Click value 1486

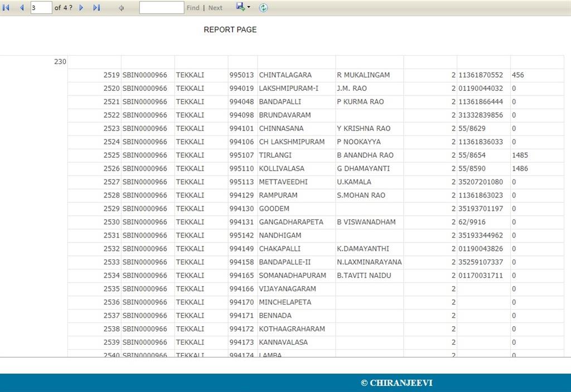point(520,168)
